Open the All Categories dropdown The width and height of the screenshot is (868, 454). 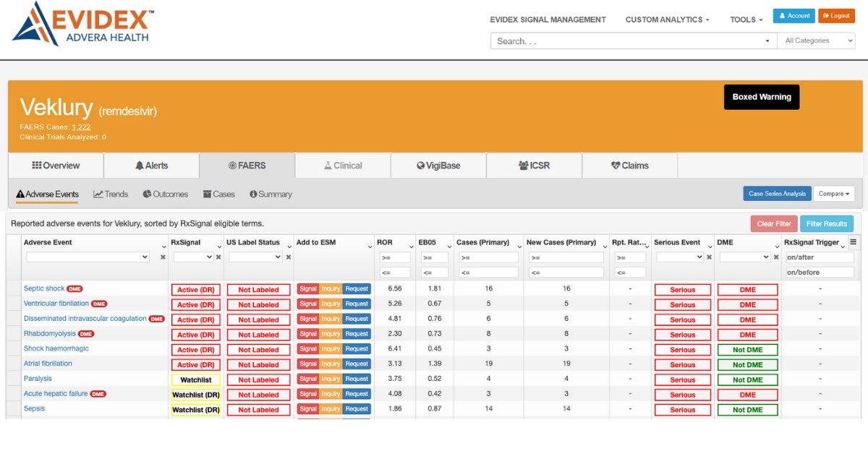[816, 41]
